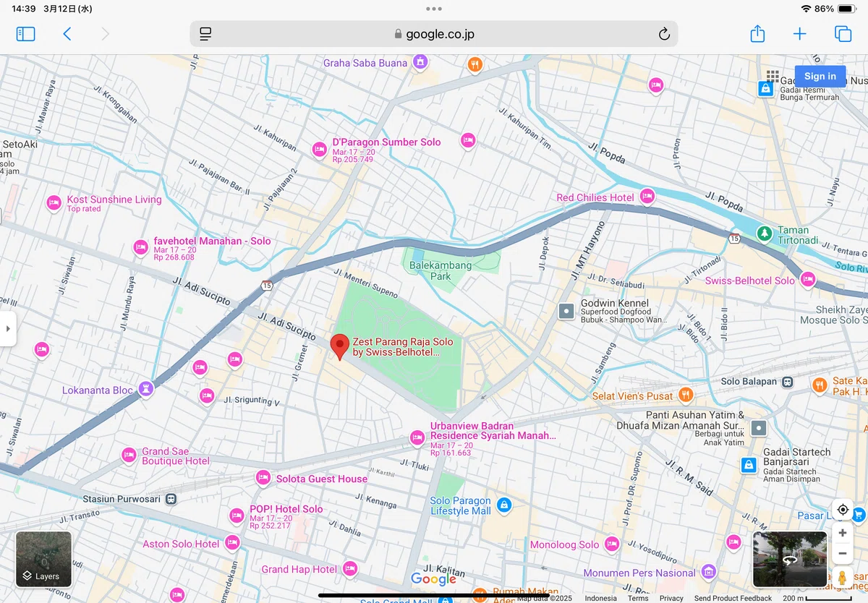Screen dimensions: 868x603
Task: Tap the battery indicator in status bar
Action: [x=846, y=9]
